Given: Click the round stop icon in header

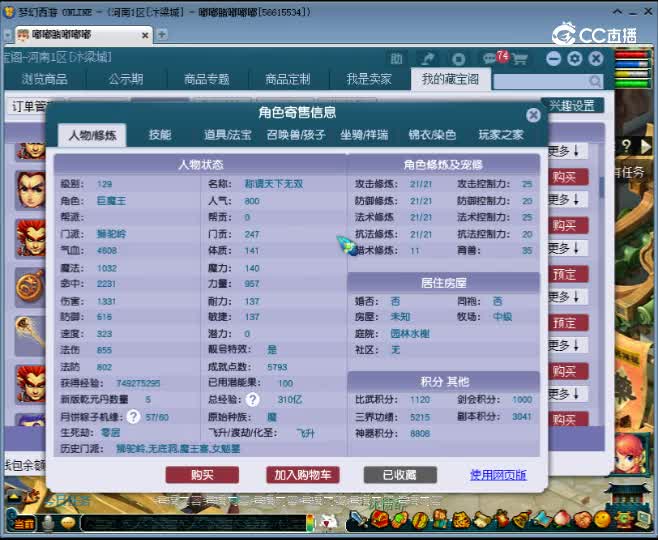Looking at the screenshot, I should click(x=458, y=59).
